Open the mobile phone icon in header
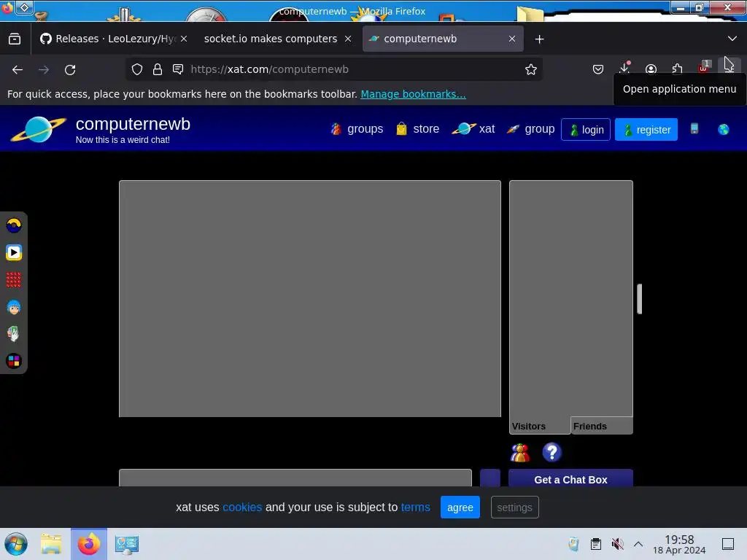This screenshot has width=747, height=560. [694, 128]
